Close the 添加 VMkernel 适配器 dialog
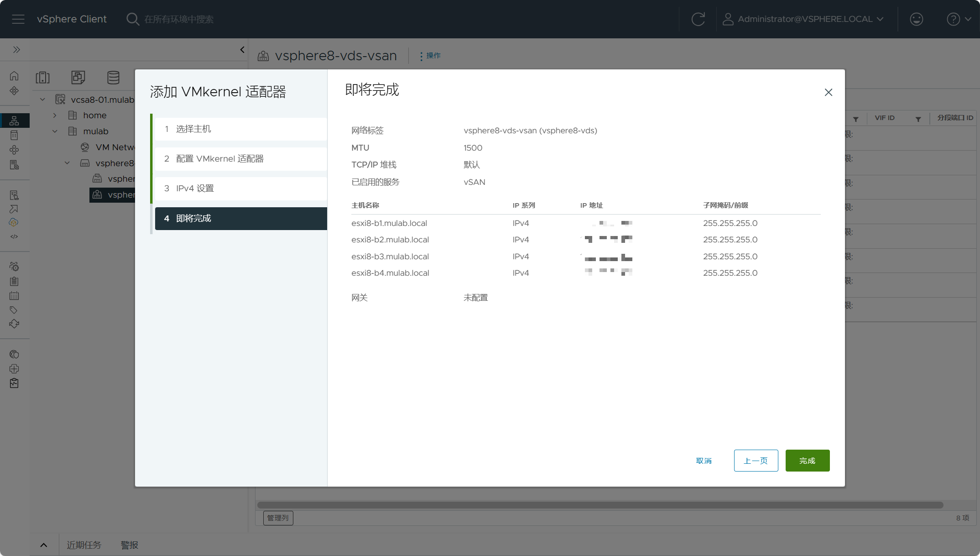Viewport: 980px width, 556px height. pyautogui.click(x=828, y=92)
